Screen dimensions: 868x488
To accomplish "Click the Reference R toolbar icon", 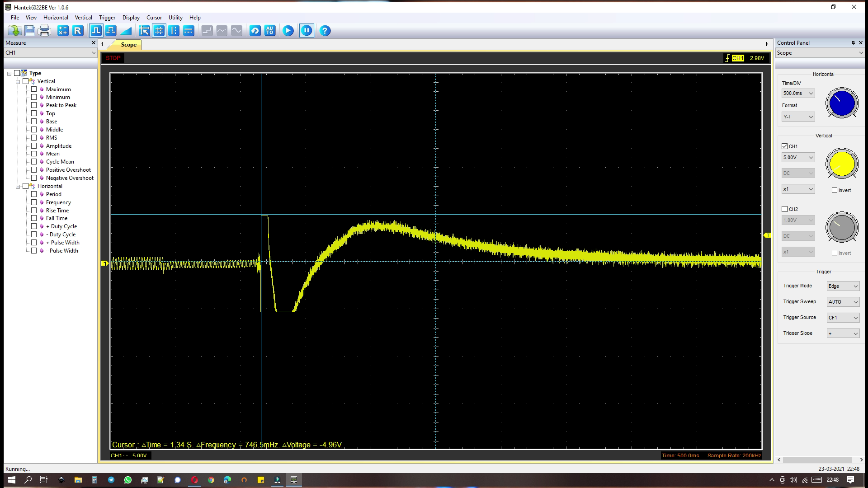I will tap(78, 31).
